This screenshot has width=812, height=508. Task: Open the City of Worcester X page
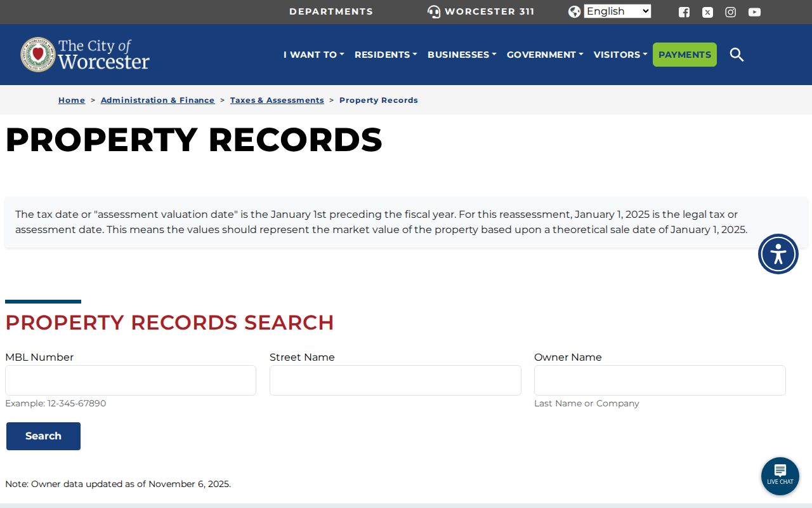pyautogui.click(x=707, y=12)
